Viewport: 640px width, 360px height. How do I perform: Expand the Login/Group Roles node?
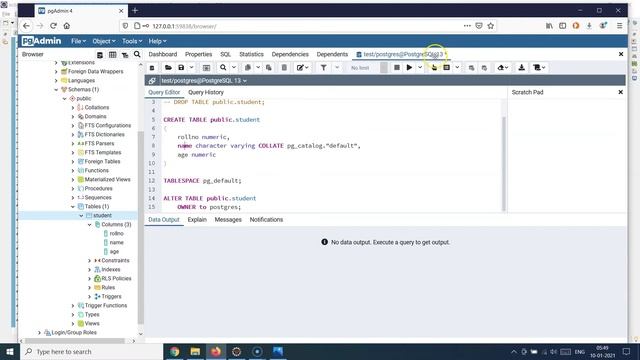click(40, 333)
